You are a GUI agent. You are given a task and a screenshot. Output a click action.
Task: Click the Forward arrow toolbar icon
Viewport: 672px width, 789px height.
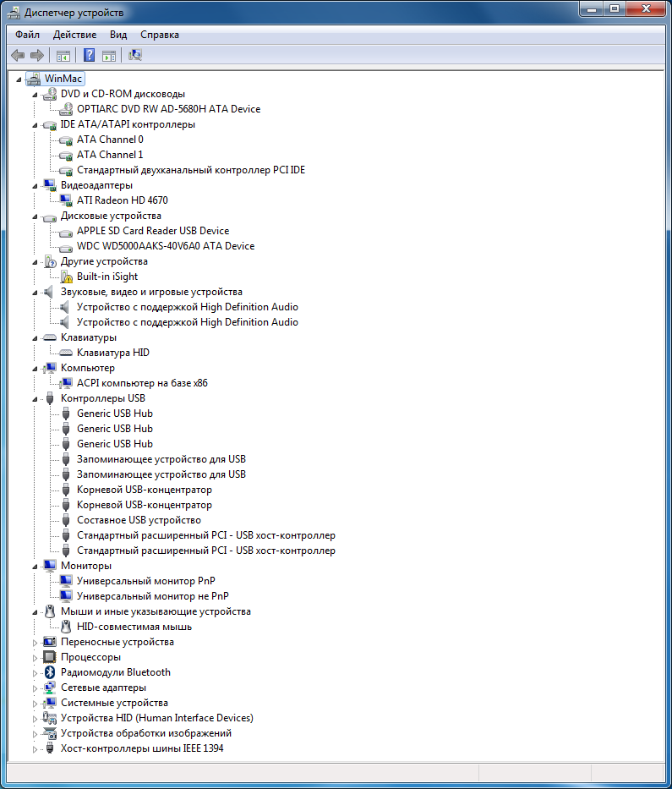pyautogui.click(x=37, y=55)
